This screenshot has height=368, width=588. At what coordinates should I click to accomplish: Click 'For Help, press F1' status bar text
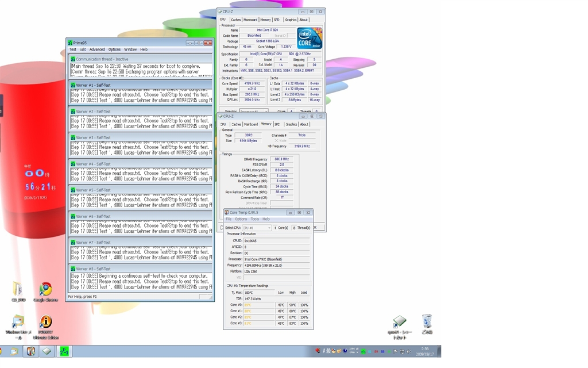click(82, 297)
